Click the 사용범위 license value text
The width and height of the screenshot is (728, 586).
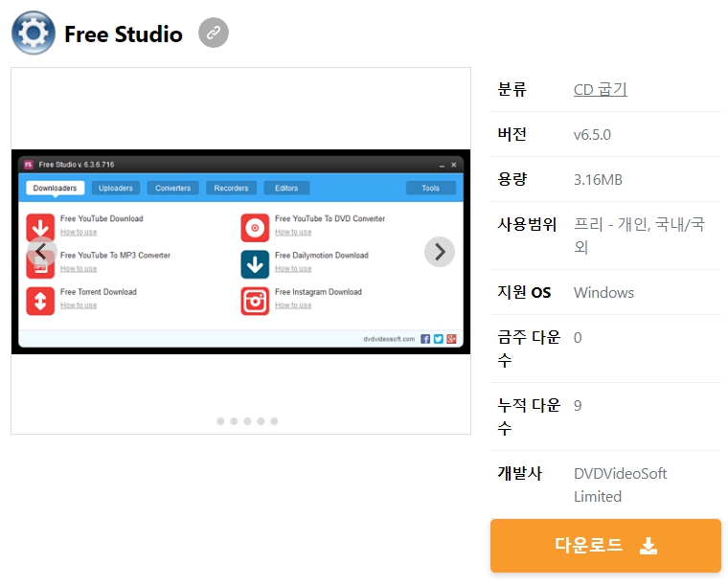pos(639,236)
